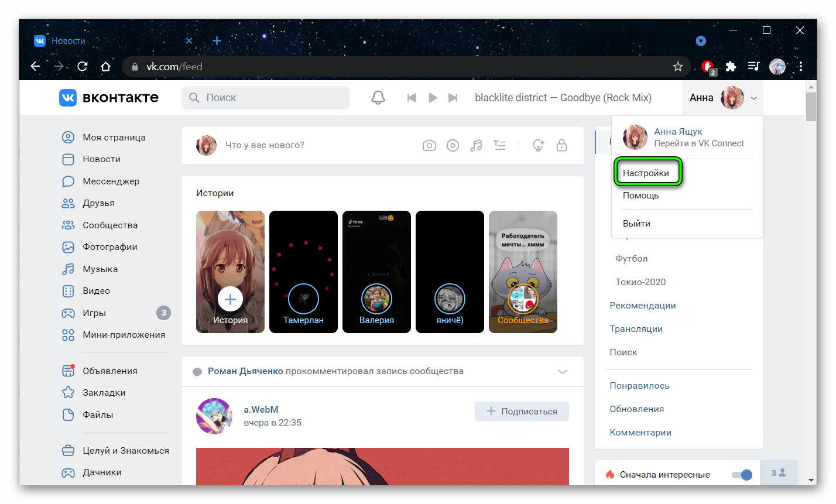Open Анна Ящук VK Connect entry

[x=687, y=138]
